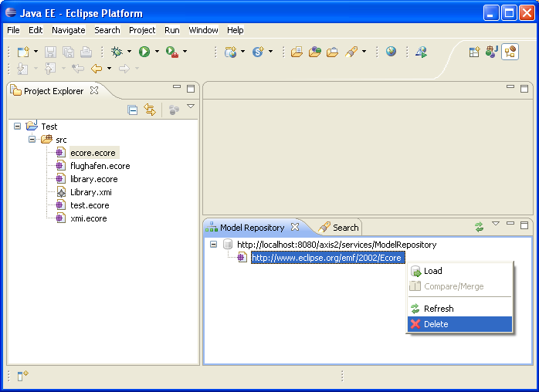The height and width of the screenshot is (392, 539).
Task: Collapse the Test project node
Action: [17, 127]
